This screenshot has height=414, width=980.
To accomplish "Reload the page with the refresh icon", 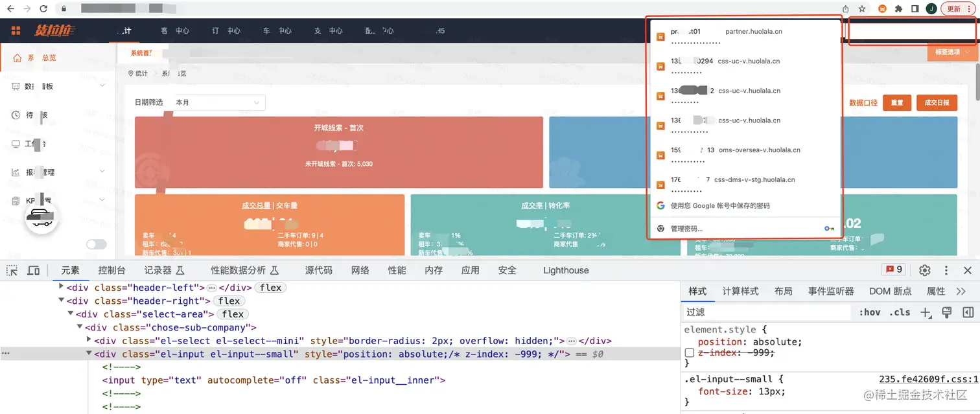I will pyautogui.click(x=43, y=9).
